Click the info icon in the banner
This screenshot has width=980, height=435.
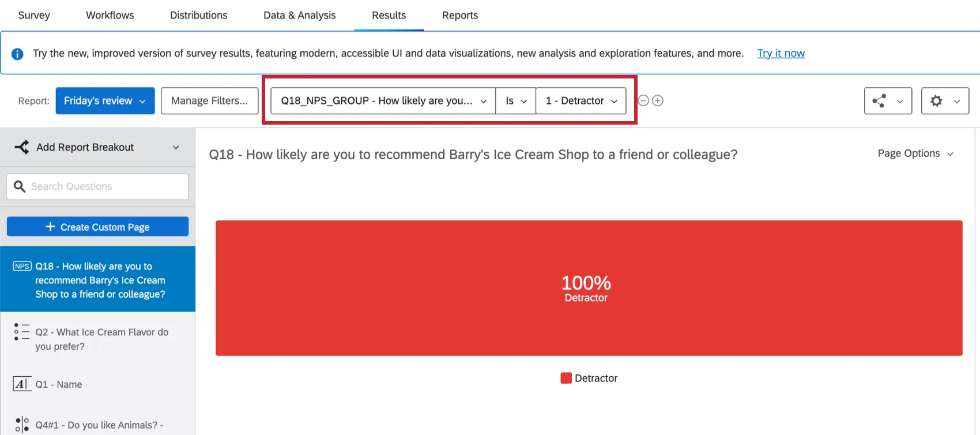pyautogui.click(x=17, y=53)
